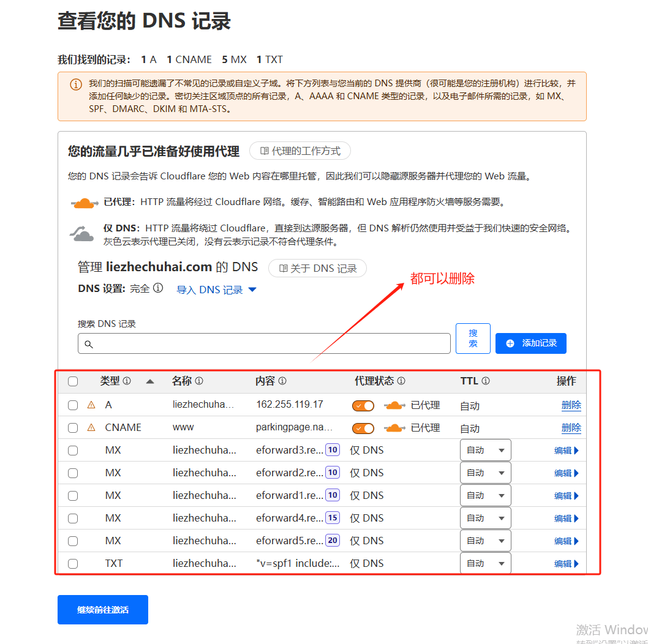Click the 搜索 button
This screenshot has width=648, height=644.
pyautogui.click(x=473, y=339)
